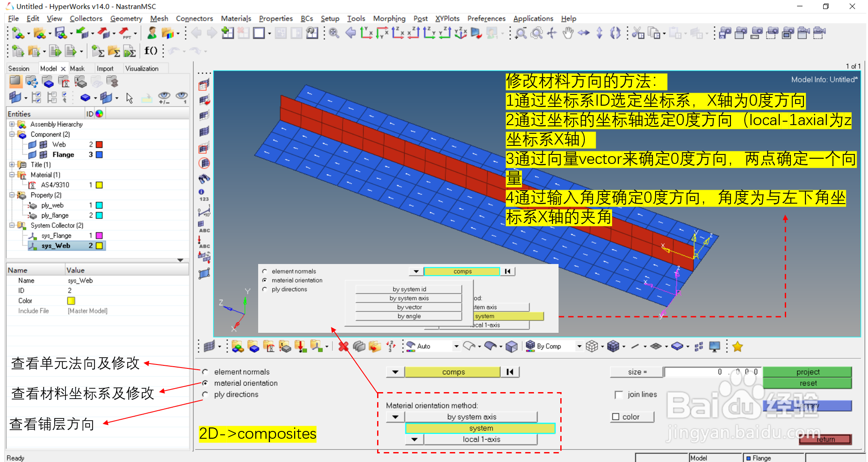Open the By Comp color mode dropdown
868x462 pixels.
point(580,346)
